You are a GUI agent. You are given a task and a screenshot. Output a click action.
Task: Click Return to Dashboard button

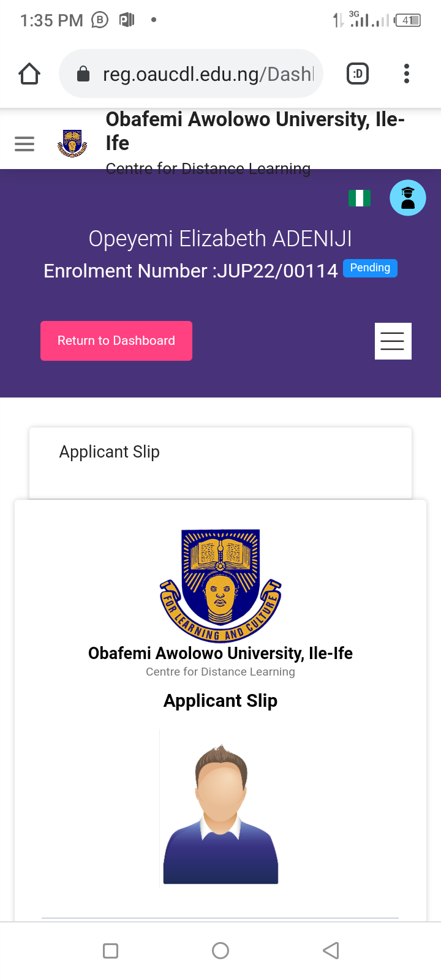116,341
